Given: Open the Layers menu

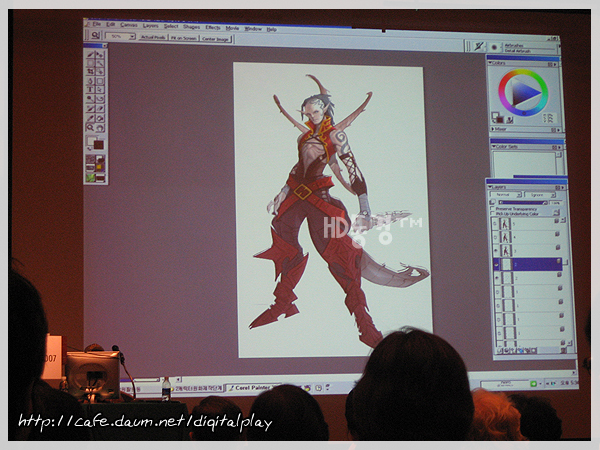Looking at the screenshot, I should point(150,26).
